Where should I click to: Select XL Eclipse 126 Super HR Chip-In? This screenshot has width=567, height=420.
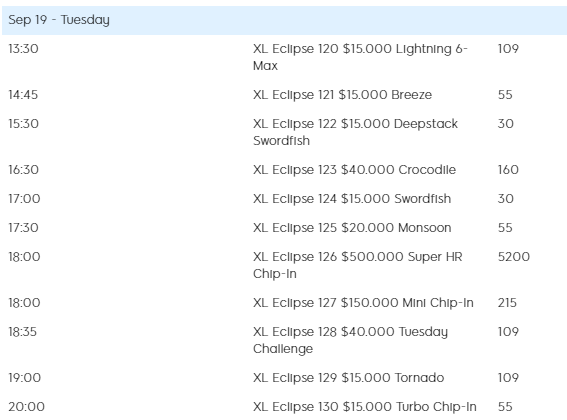pos(358,265)
